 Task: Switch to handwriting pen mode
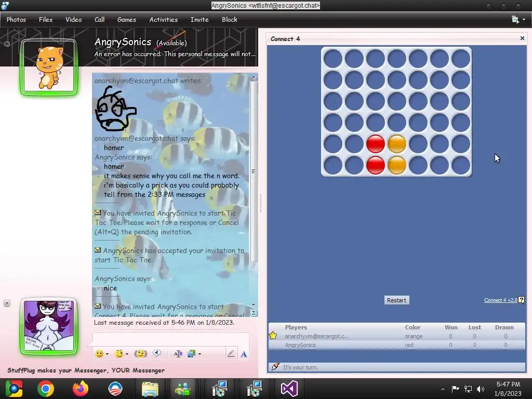[x=231, y=354]
